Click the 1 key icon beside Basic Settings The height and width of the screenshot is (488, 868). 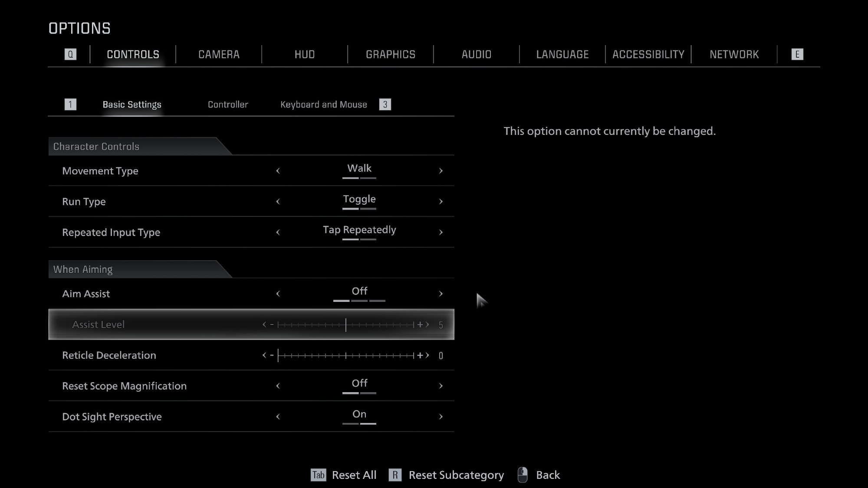click(x=70, y=105)
